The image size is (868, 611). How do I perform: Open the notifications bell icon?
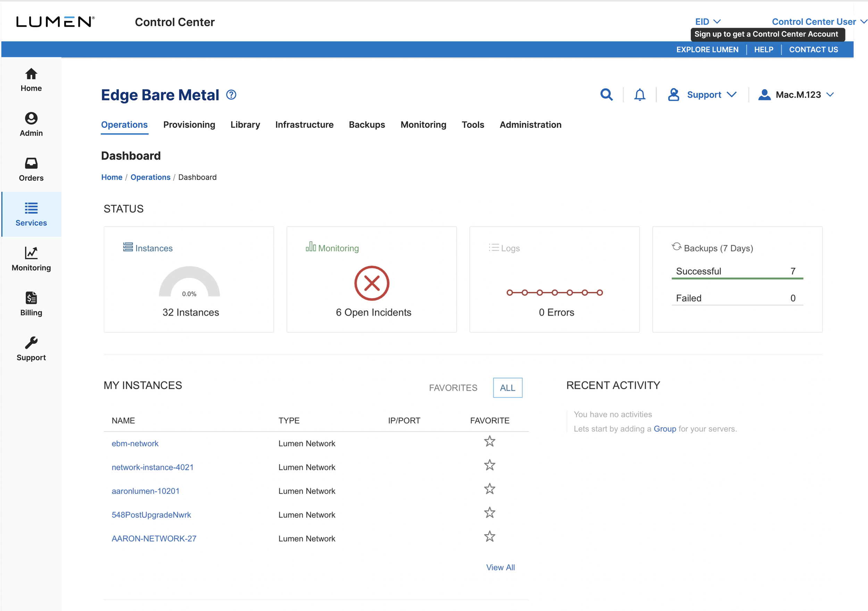click(639, 95)
